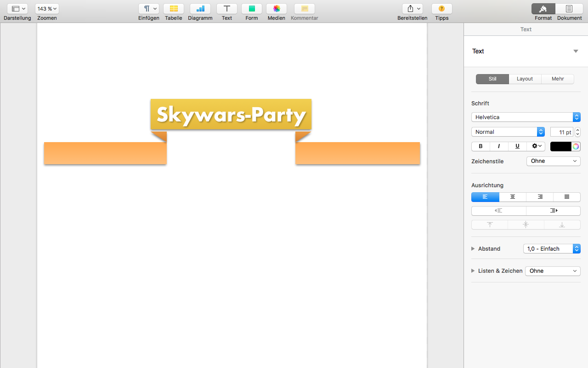Viewport: 588px width, 368px height.
Task: Open the Tabelle table tool
Action: click(174, 9)
